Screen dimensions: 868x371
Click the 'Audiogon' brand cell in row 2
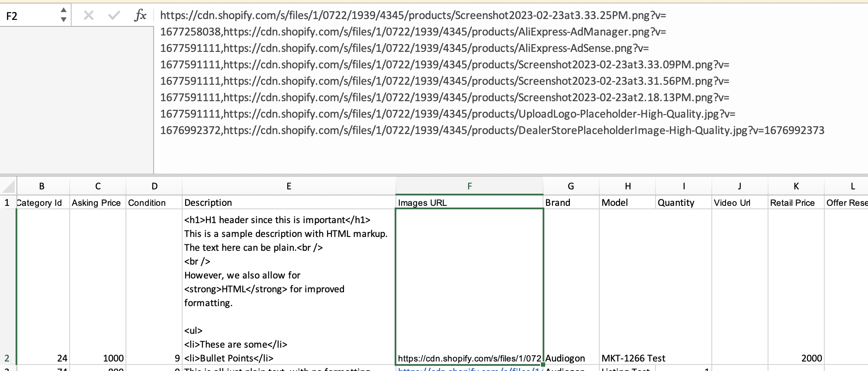coord(571,287)
